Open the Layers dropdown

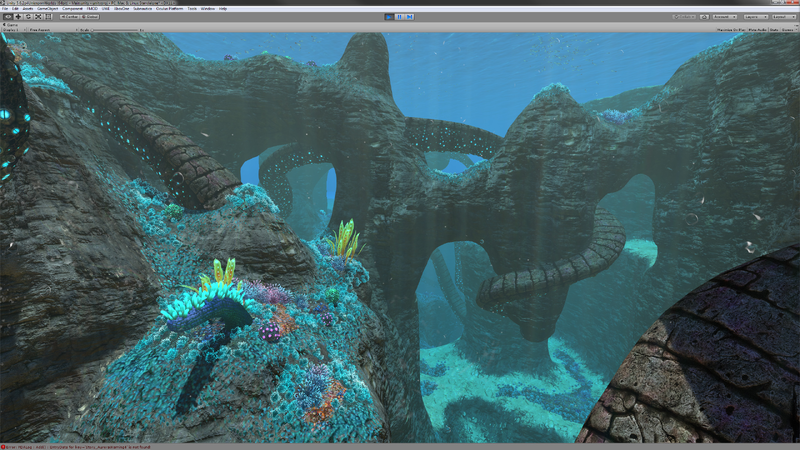(755, 17)
